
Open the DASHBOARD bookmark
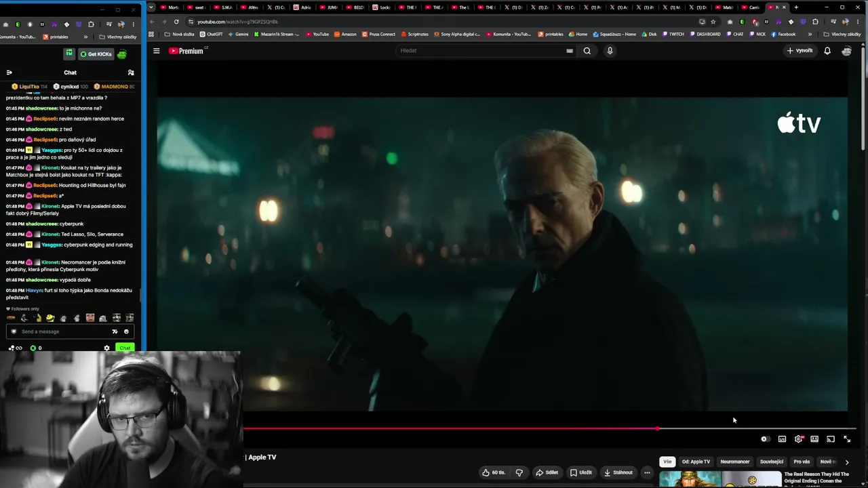705,34
